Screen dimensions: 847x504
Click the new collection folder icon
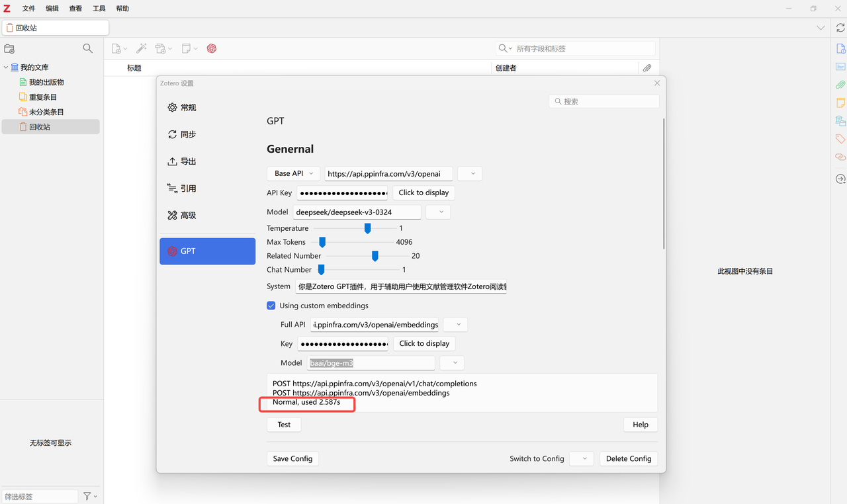9,48
